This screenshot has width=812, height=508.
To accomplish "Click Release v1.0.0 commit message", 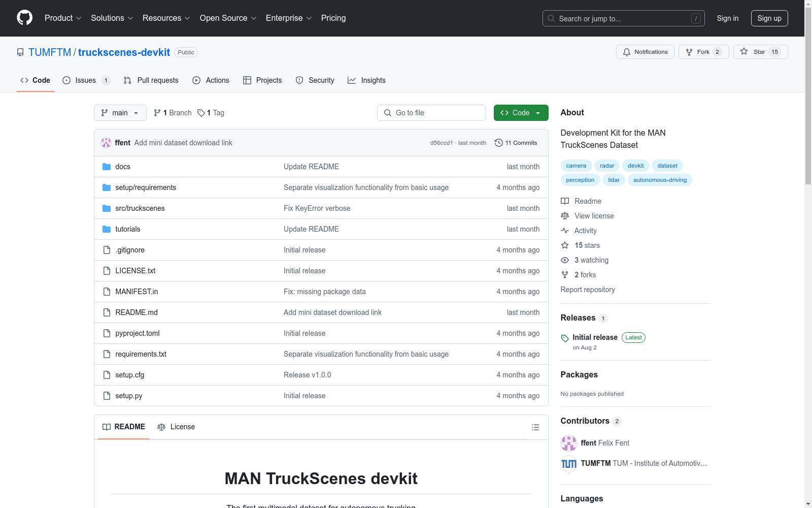I will tap(308, 375).
